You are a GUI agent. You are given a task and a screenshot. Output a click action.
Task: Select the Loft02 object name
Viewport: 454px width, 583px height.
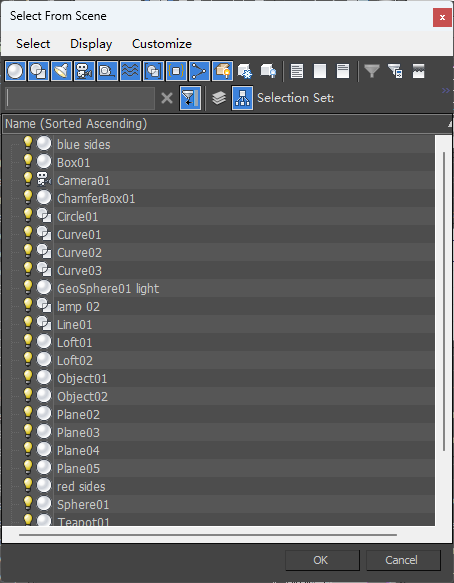(x=75, y=361)
